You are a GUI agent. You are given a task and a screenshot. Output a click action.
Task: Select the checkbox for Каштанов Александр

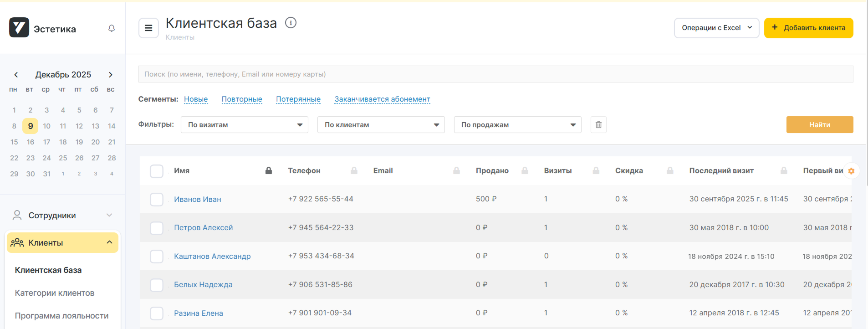pos(157,256)
